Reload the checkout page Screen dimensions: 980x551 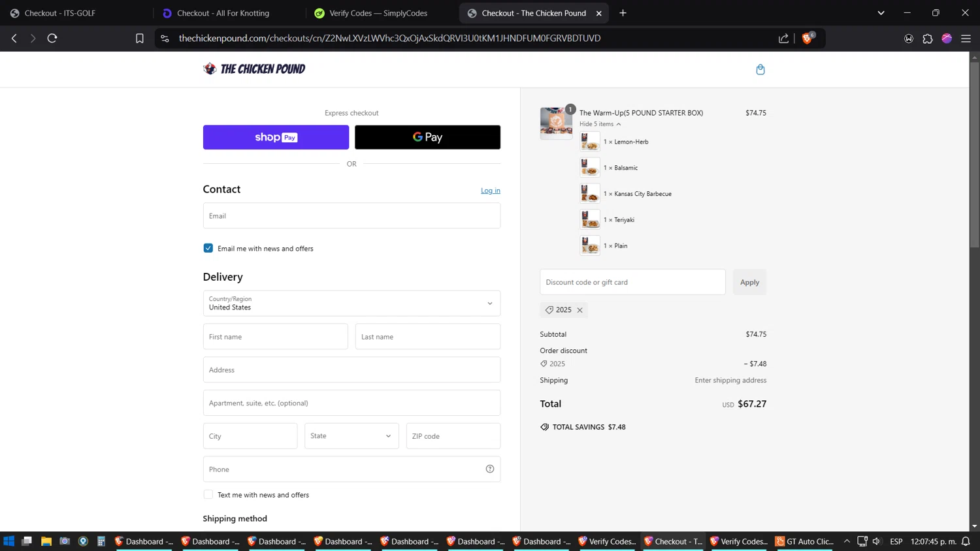click(x=52, y=39)
